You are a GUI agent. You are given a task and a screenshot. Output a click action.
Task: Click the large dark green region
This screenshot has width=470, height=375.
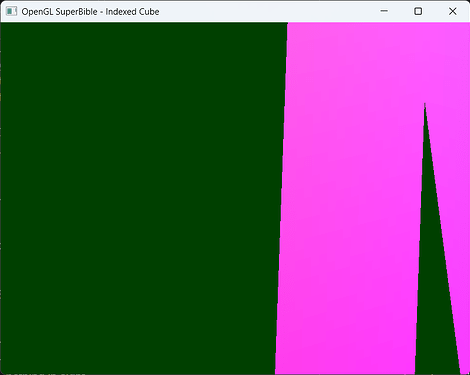tap(140, 197)
